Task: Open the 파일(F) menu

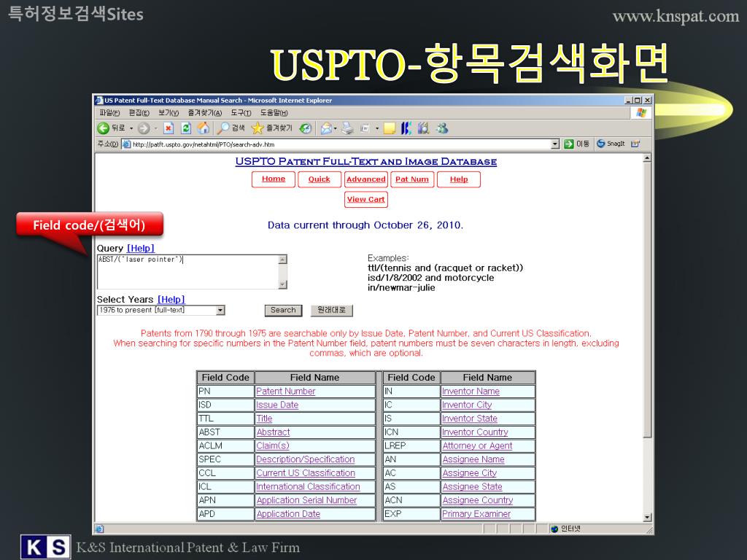Action: click(109, 113)
